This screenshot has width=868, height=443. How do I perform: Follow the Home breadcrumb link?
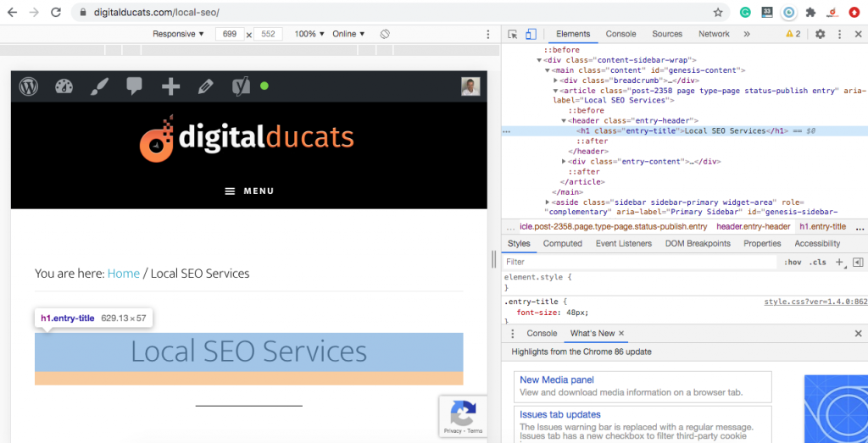(124, 274)
